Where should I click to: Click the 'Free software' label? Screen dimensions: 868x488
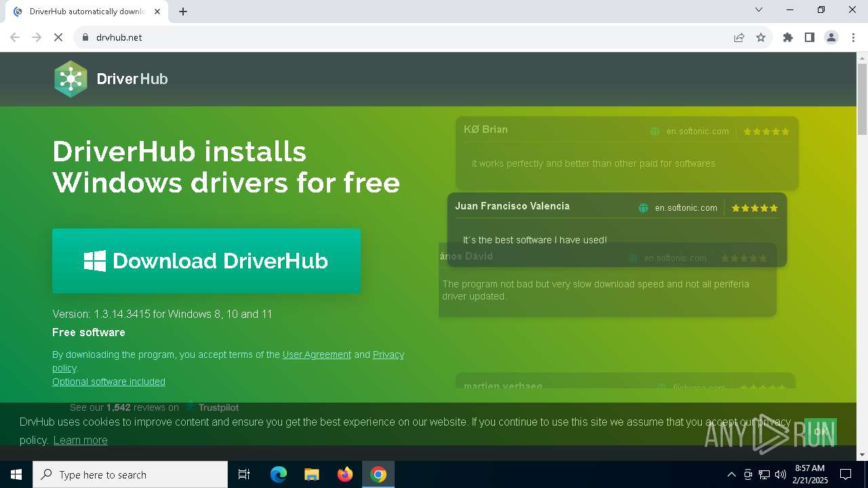click(89, 332)
